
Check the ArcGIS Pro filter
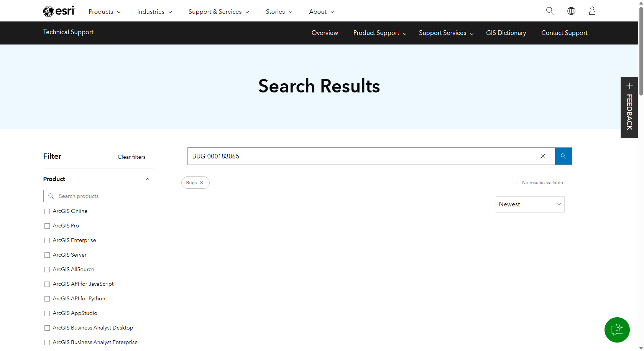pos(47,226)
